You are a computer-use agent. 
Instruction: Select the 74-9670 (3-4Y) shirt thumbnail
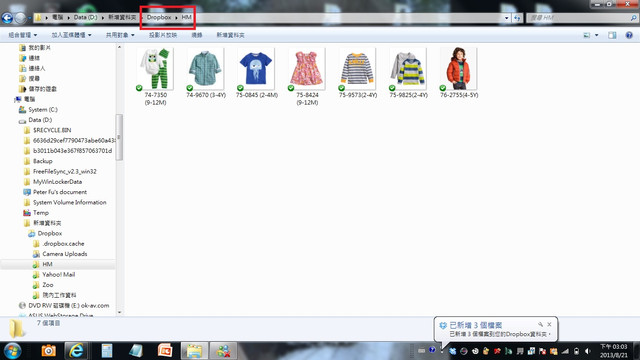click(x=206, y=73)
